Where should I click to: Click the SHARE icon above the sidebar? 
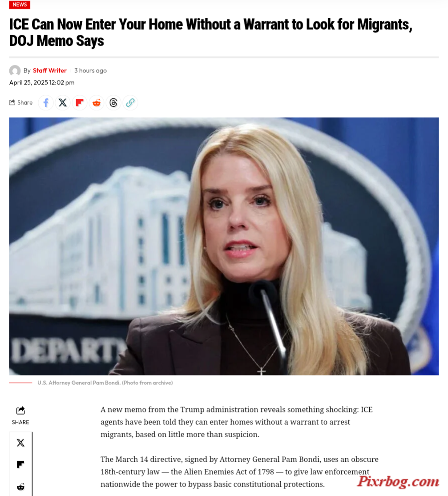pyautogui.click(x=20, y=411)
